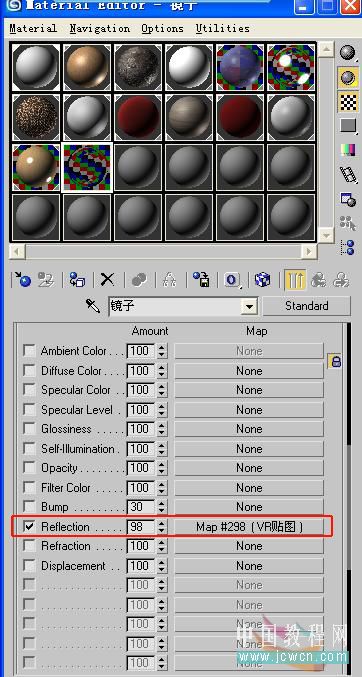Click the Opacity None map button
Viewport: 362px width, 677px height.
249,468
